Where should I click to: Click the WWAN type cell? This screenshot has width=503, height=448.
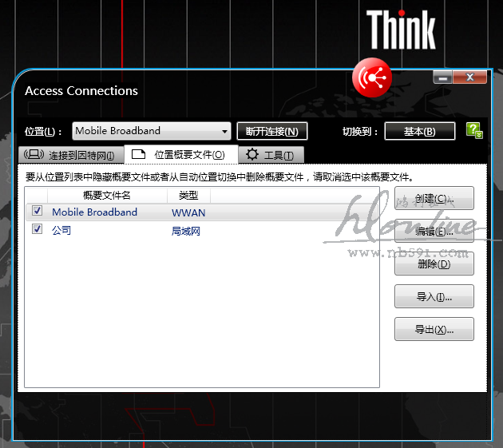[188, 212]
